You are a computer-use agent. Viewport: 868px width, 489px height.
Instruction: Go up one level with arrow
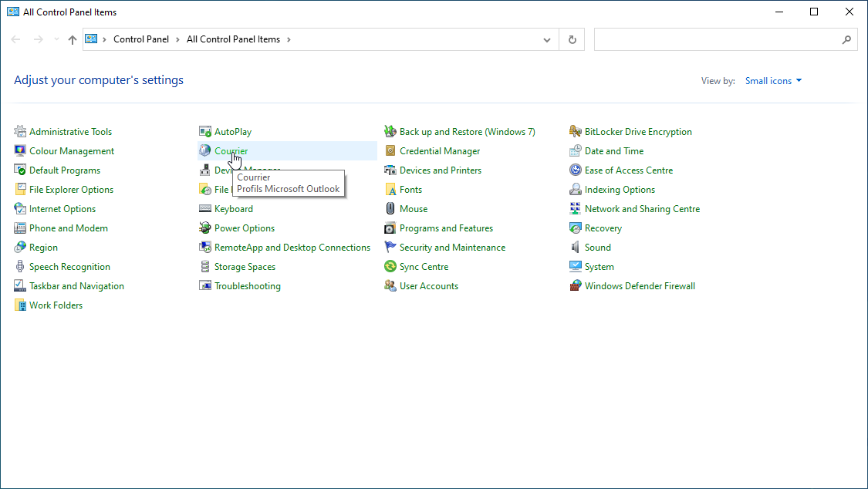click(x=73, y=40)
